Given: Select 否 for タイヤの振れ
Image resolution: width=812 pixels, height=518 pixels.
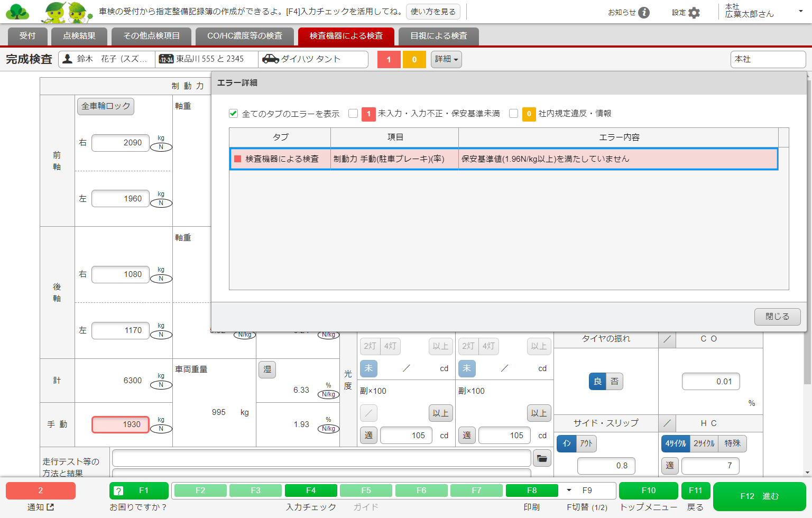Looking at the screenshot, I should pos(615,381).
